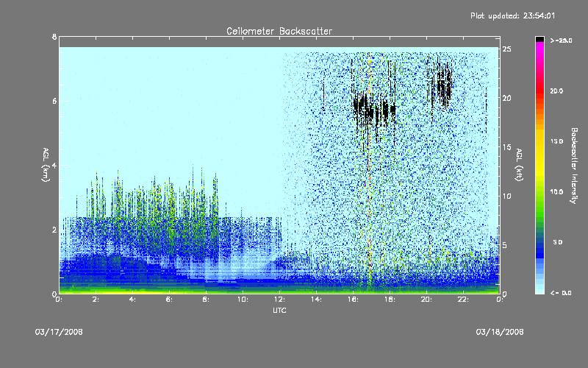Click the x-axis tick label 20:
588x368 pixels.
pyautogui.click(x=426, y=300)
